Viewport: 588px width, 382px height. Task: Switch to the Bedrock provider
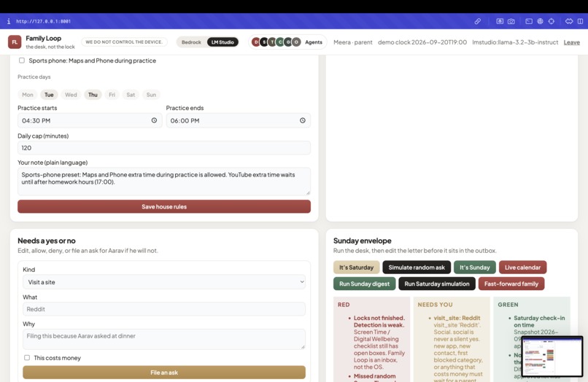point(191,42)
